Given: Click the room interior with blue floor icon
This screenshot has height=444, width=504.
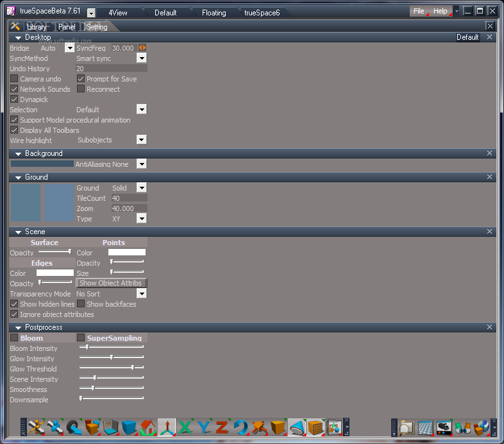Looking at the screenshot, I should click(x=111, y=427).
